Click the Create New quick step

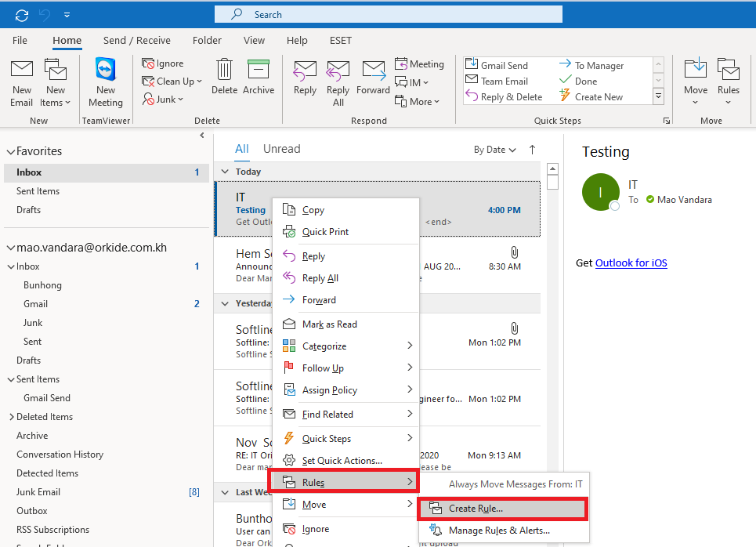click(x=599, y=97)
